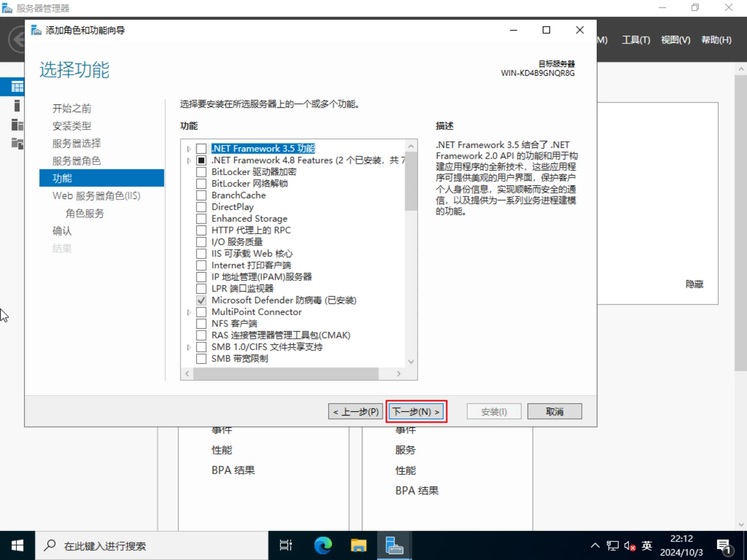Go to the 确认 wizard step

62,230
